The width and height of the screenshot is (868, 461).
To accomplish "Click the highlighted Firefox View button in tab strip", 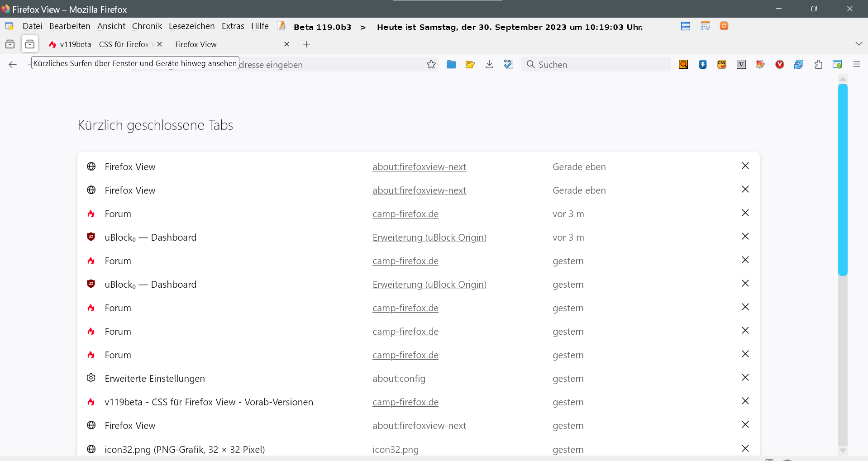I will (x=30, y=44).
